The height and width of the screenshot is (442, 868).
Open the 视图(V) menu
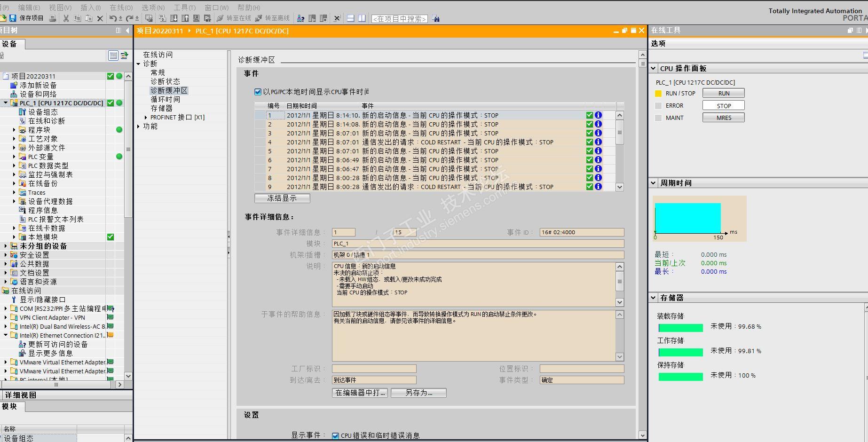(60, 8)
